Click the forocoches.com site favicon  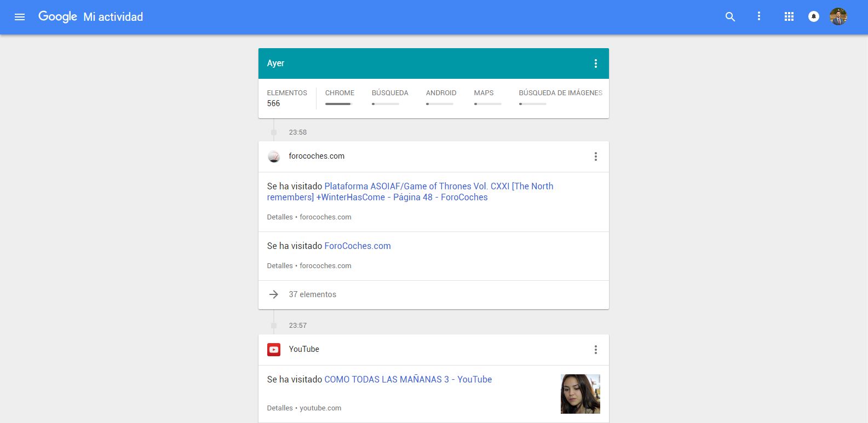point(274,157)
